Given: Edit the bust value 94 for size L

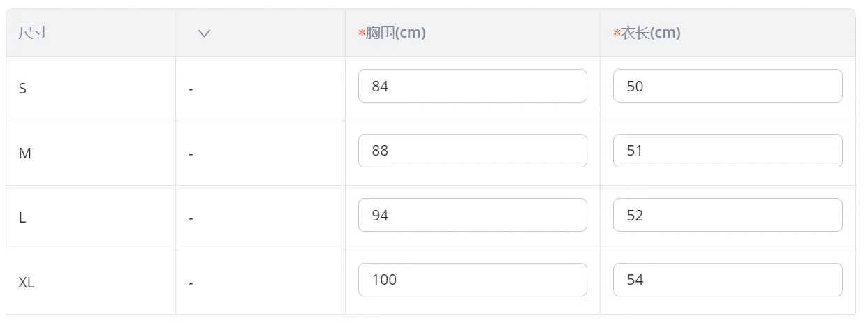Looking at the screenshot, I should 472,215.
